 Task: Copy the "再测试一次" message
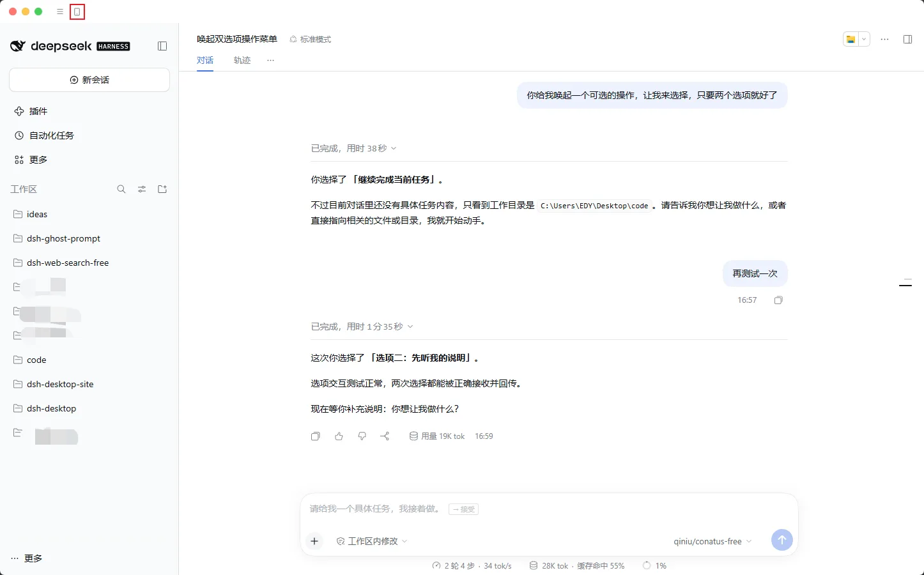click(778, 300)
